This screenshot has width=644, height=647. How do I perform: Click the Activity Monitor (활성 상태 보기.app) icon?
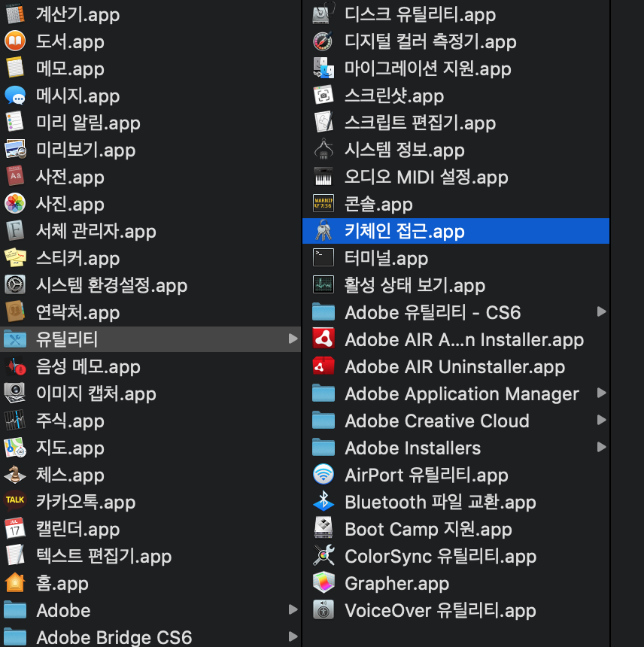click(324, 284)
